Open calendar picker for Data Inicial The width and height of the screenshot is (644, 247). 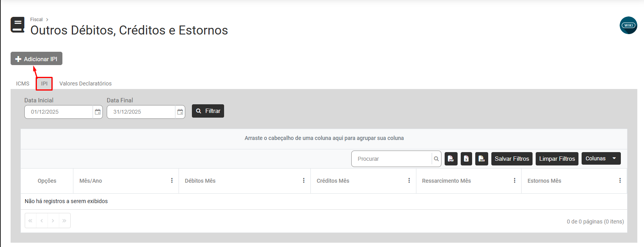[x=98, y=112]
